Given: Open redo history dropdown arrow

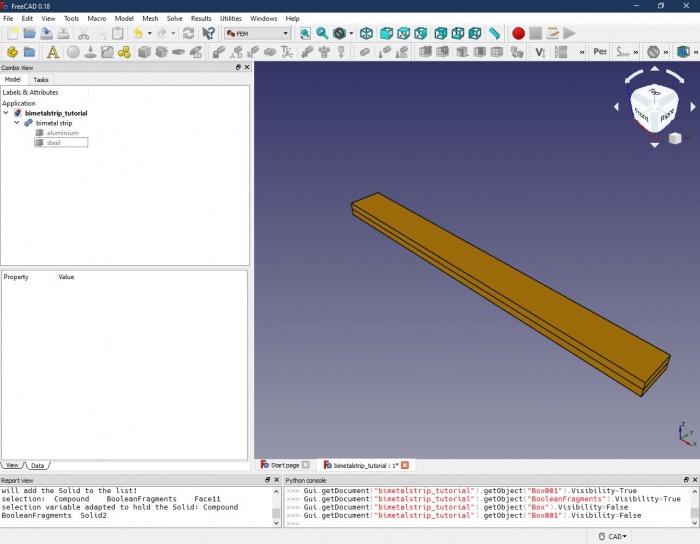Looking at the screenshot, I should click(173, 33).
